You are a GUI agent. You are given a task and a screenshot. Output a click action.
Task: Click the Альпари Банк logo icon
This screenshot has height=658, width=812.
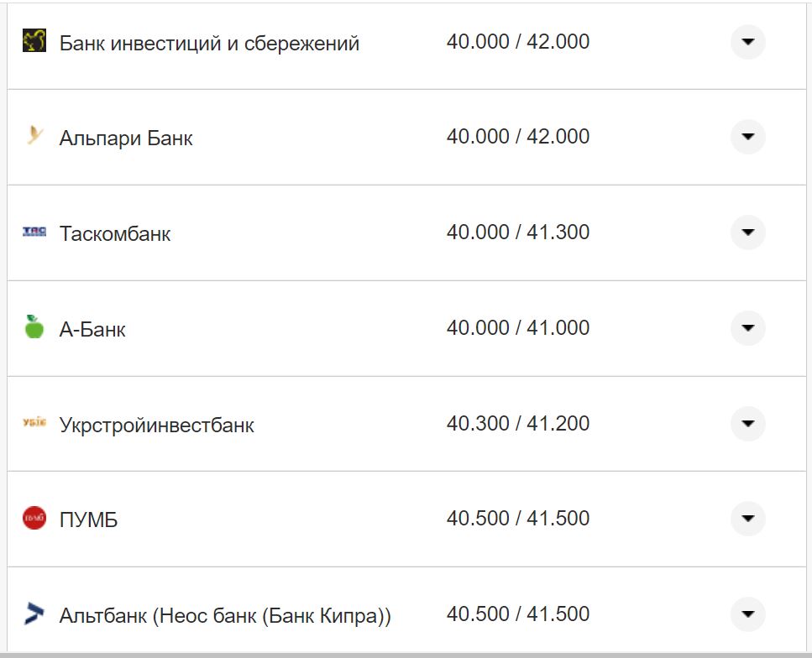click(x=34, y=136)
